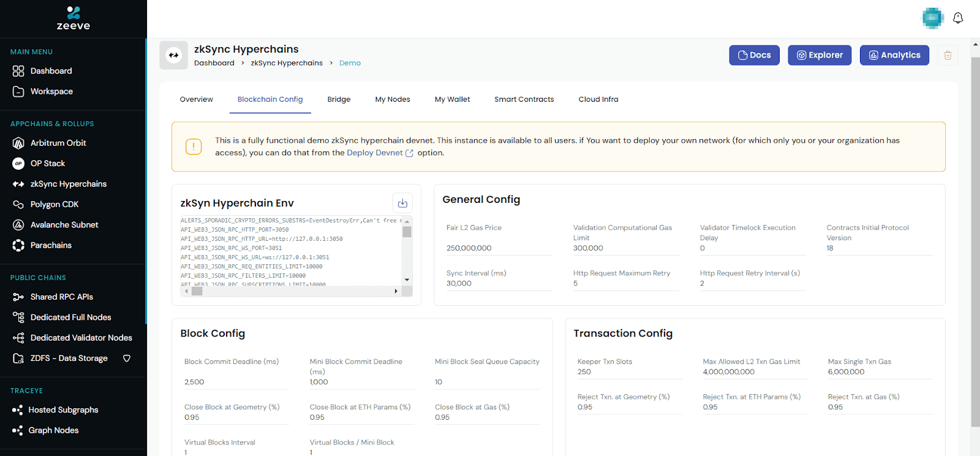Click the Dedicated Full Nodes icon
980x456 pixels.
point(18,317)
